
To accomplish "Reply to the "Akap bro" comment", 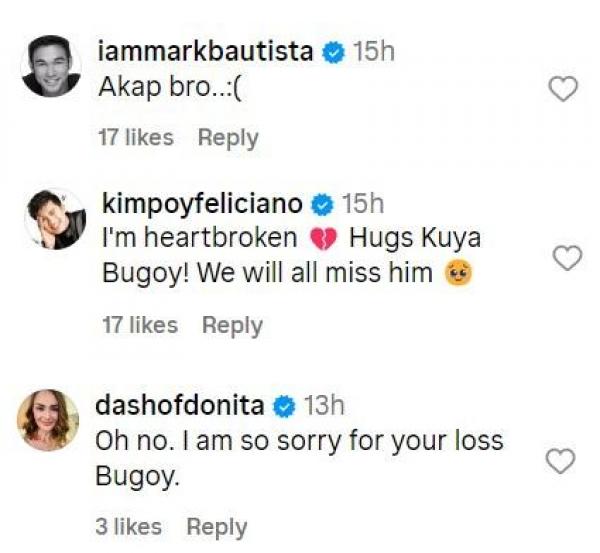I will pyautogui.click(x=228, y=138).
